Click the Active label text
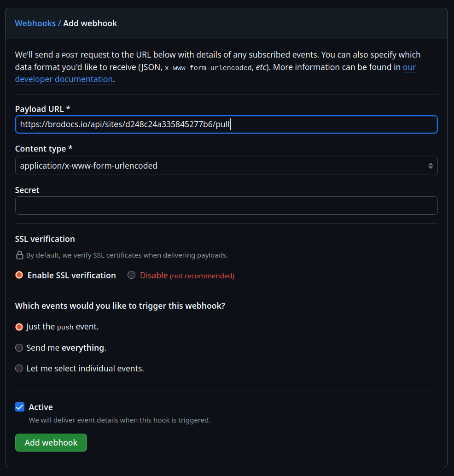Image resolution: width=454 pixels, height=476 pixels. tap(41, 407)
